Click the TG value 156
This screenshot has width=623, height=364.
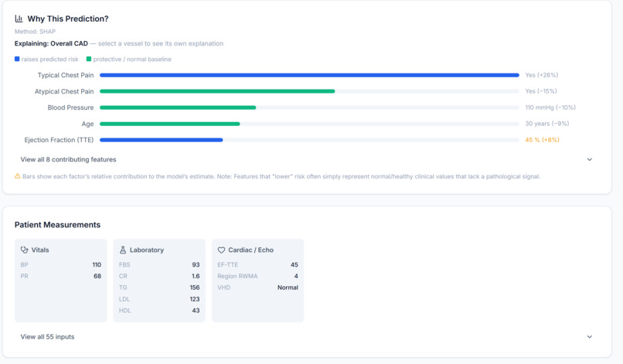point(195,287)
